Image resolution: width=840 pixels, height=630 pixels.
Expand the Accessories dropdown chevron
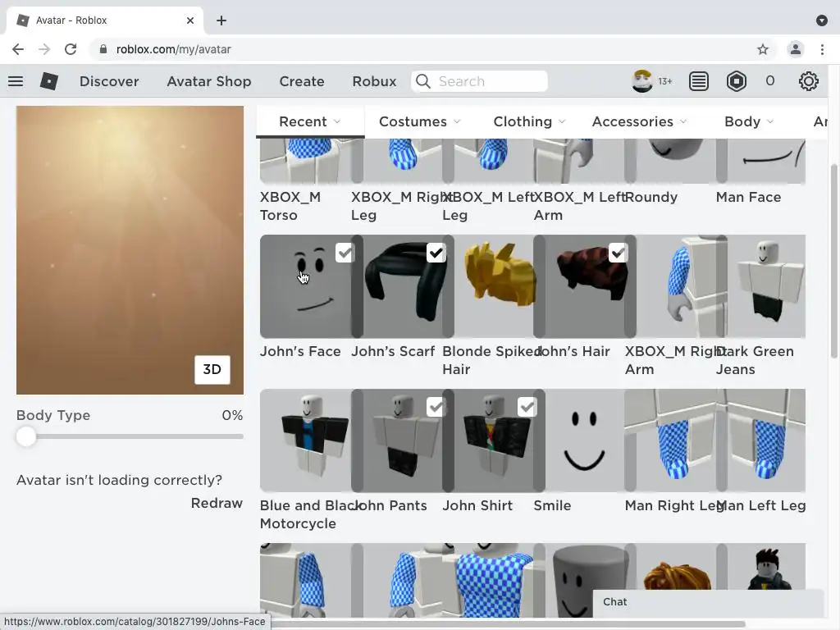click(x=683, y=121)
